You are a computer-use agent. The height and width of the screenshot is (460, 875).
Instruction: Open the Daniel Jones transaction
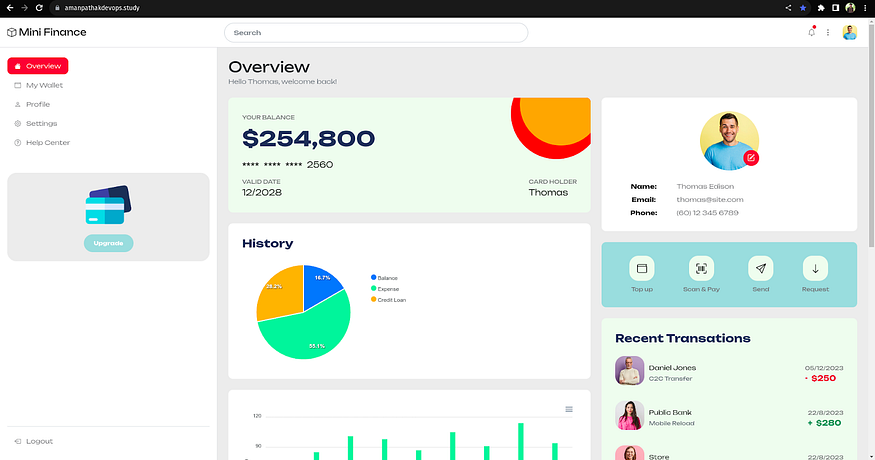click(x=729, y=372)
